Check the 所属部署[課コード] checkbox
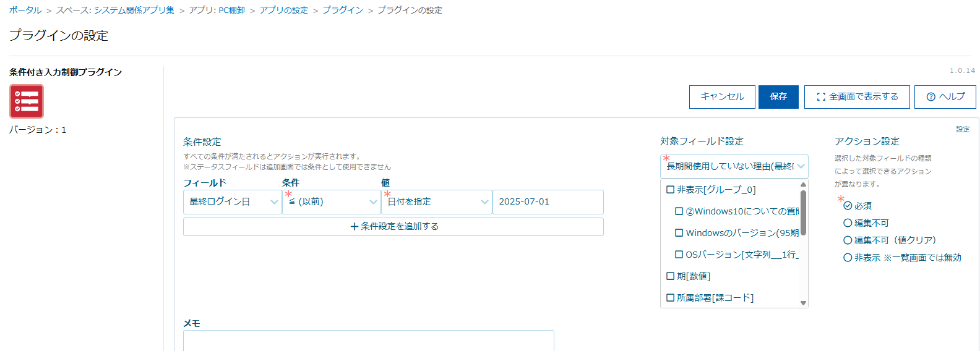980x351 pixels. click(x=670, y=298)
